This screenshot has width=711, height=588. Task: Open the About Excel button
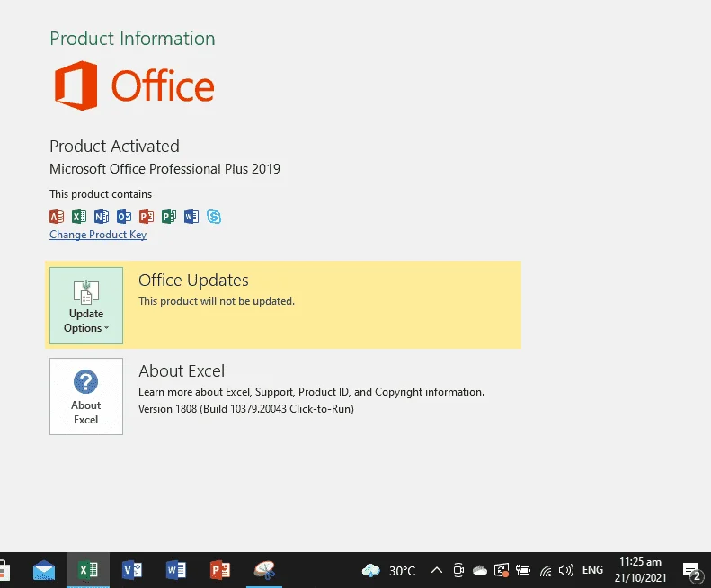(86, 396)
